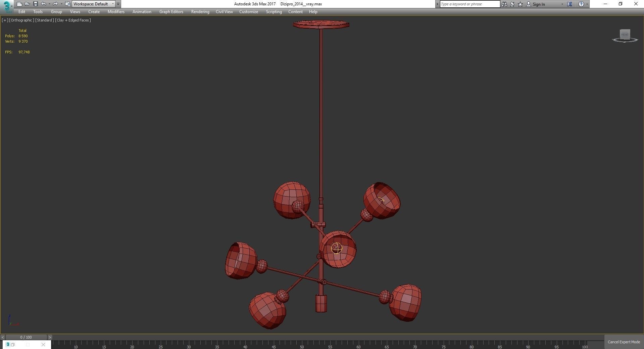Expand the Sign In dropdown arrow

click(562, 4)
